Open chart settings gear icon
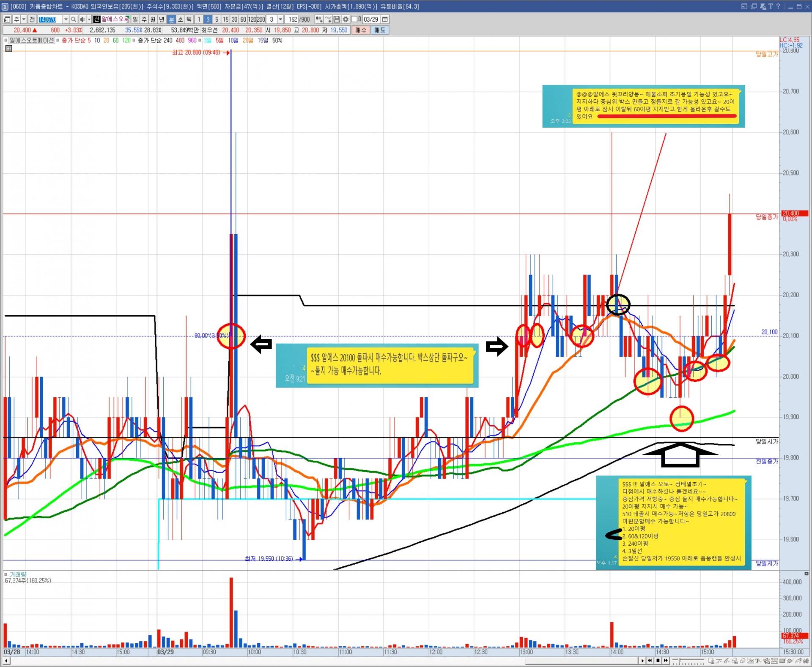 pyautogui.click(x=346, y=19)
